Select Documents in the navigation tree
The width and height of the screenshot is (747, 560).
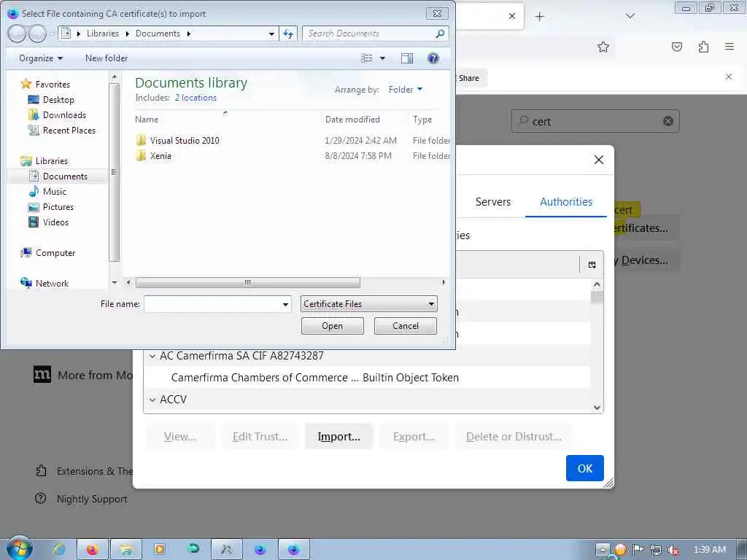point(65,176)
